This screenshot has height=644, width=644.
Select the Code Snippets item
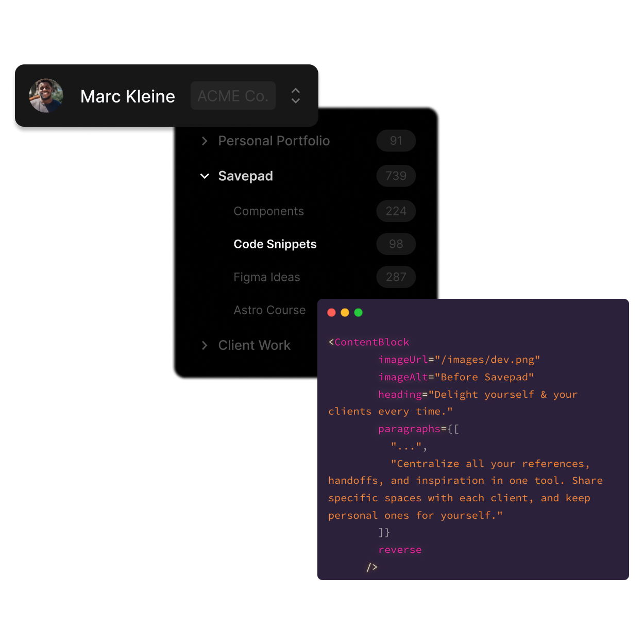(275, 244)
